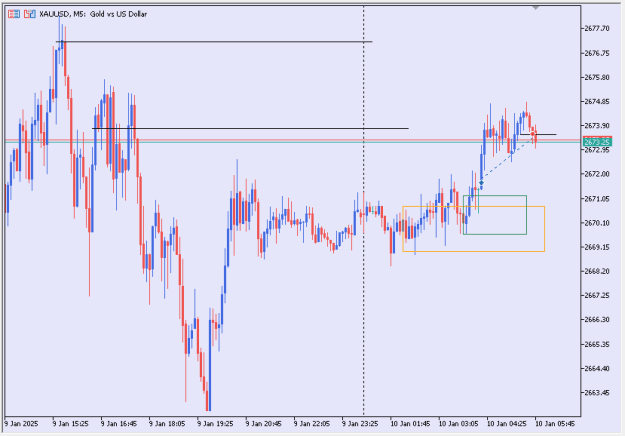Click the 2673.90 price scale label

pos(597,126)
